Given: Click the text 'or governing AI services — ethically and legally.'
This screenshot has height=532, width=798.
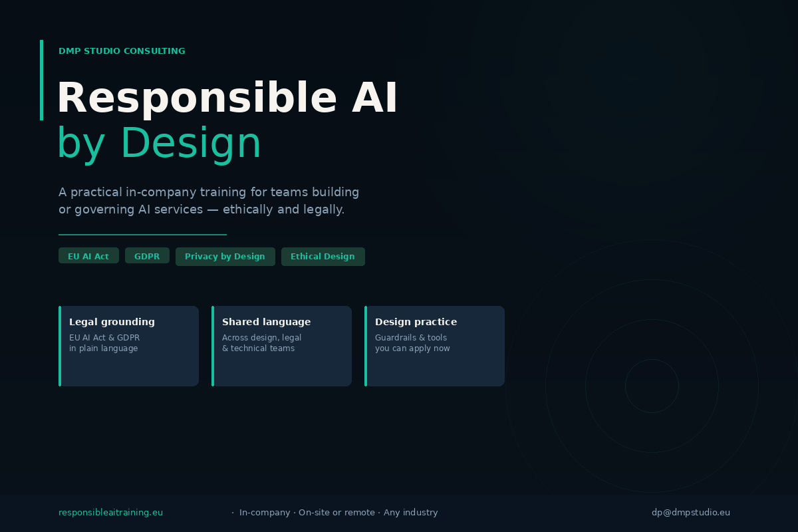Looking at the screenshot, I should coord(201,209).
